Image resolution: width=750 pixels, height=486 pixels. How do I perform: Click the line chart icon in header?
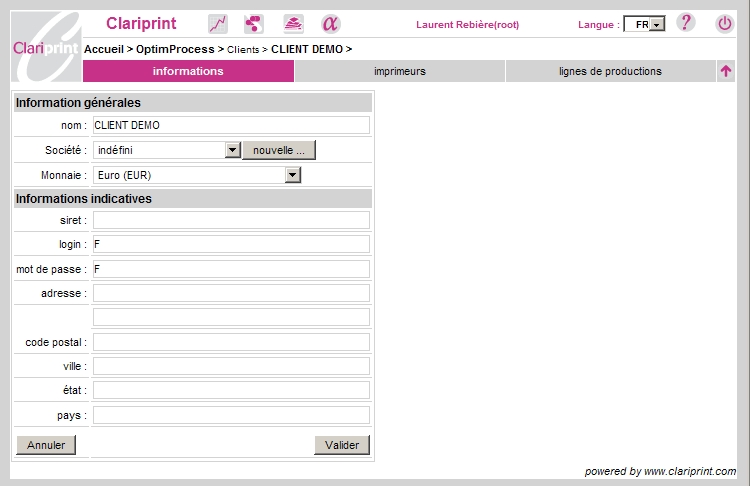tap(217, 24)
